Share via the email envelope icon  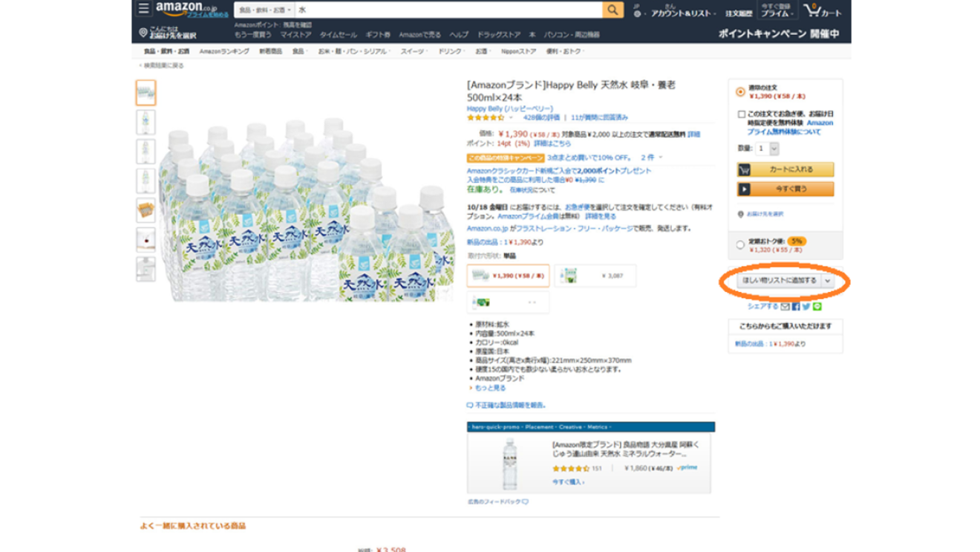tap(785, 306)
